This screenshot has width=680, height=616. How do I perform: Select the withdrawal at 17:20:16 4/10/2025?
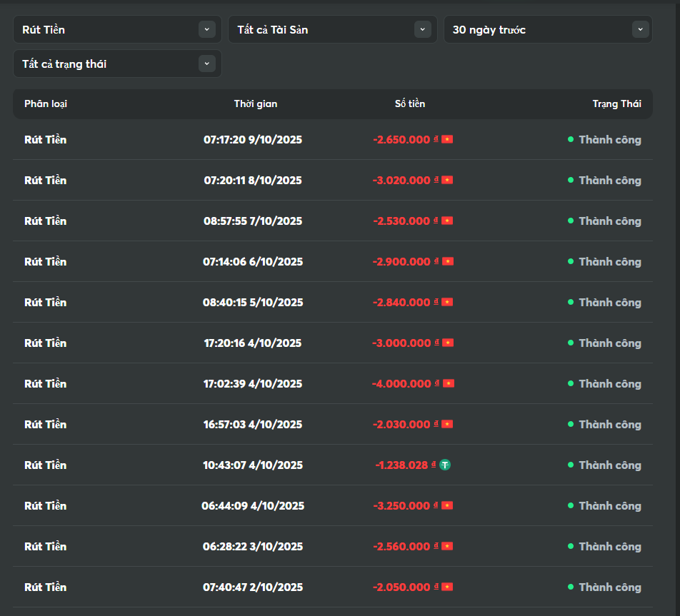[253, 343]
